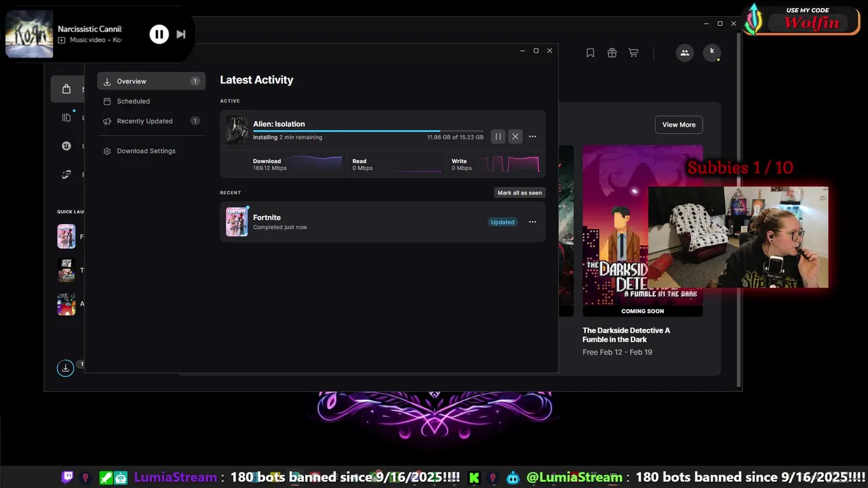Open more options for Fortnite row

point(532,222)
